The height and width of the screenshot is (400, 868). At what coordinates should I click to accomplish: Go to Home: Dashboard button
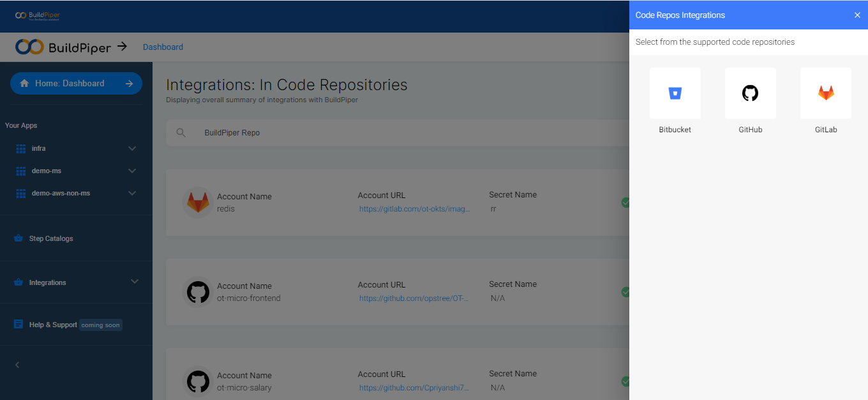[x=76, y=84]
